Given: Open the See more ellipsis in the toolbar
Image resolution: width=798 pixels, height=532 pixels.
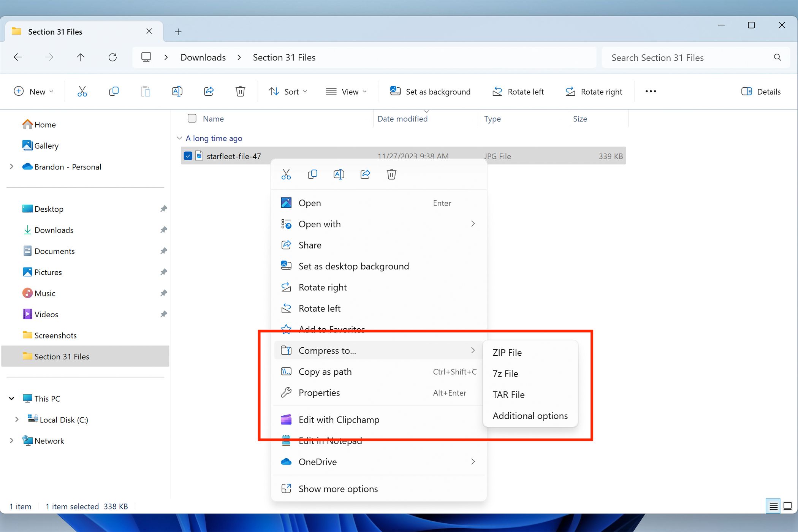Looking at the screenshot, I should point(650,91).
